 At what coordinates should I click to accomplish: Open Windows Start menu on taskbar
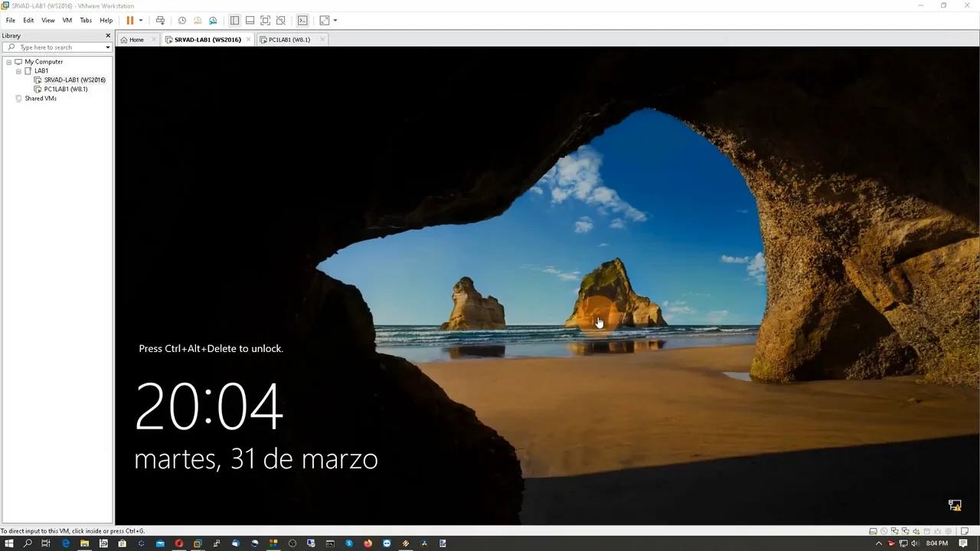click(9, 543)
